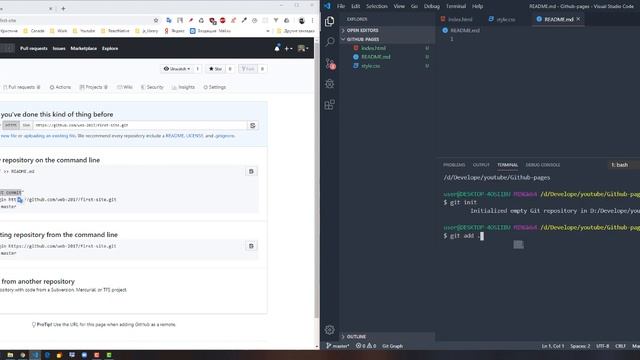The height and width of the screenshot is (360, 640).
Task: Open Chrome from the Windows taskbar
Action: coord(23,355)
